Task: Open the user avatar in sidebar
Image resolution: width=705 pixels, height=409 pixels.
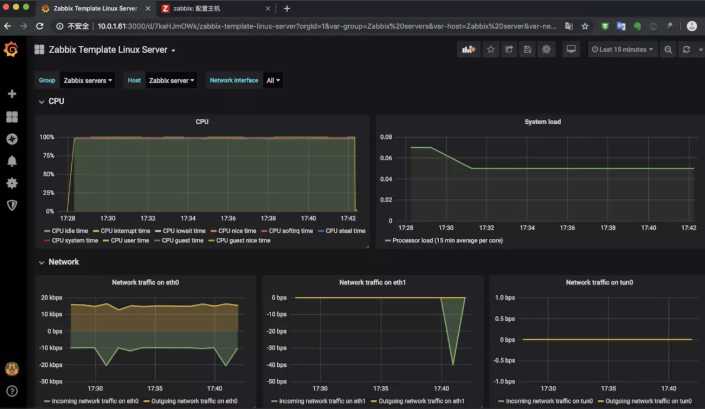Action: click(x=12, y=369)
